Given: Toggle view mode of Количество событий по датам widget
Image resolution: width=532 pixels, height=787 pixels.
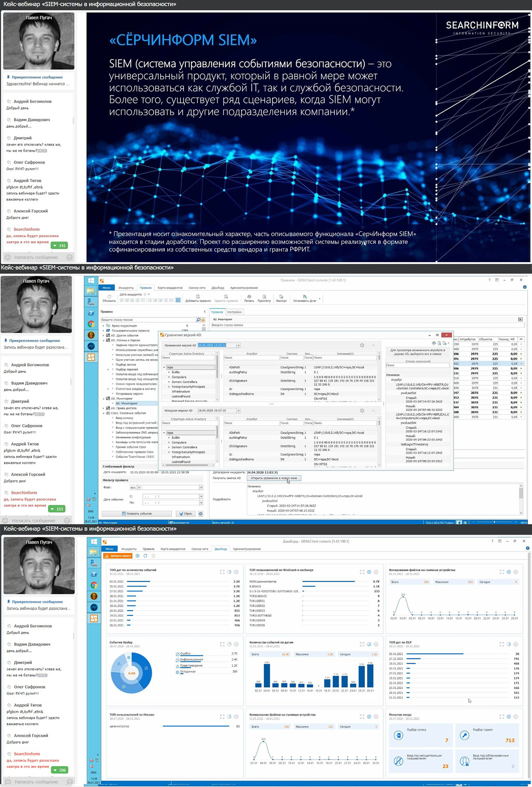Looking at the screenshot, I should 369,644.
